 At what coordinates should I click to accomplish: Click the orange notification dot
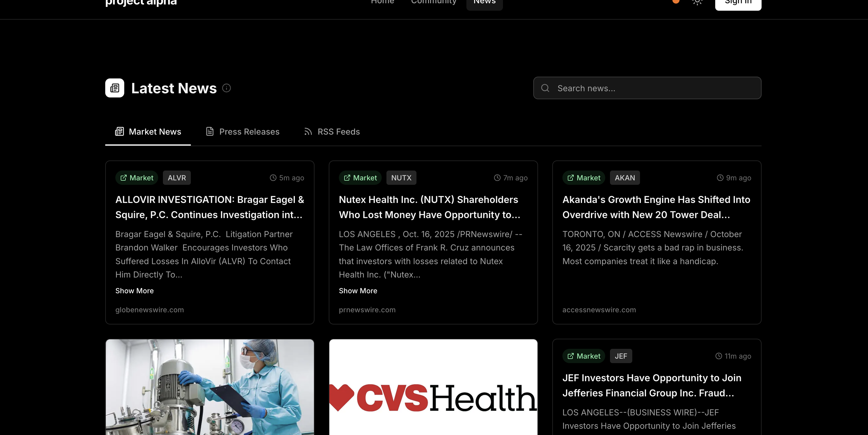click(676, 2)
